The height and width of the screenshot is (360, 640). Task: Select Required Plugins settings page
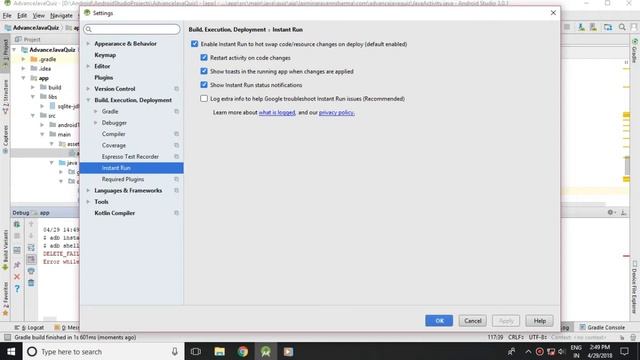[123, 179]
